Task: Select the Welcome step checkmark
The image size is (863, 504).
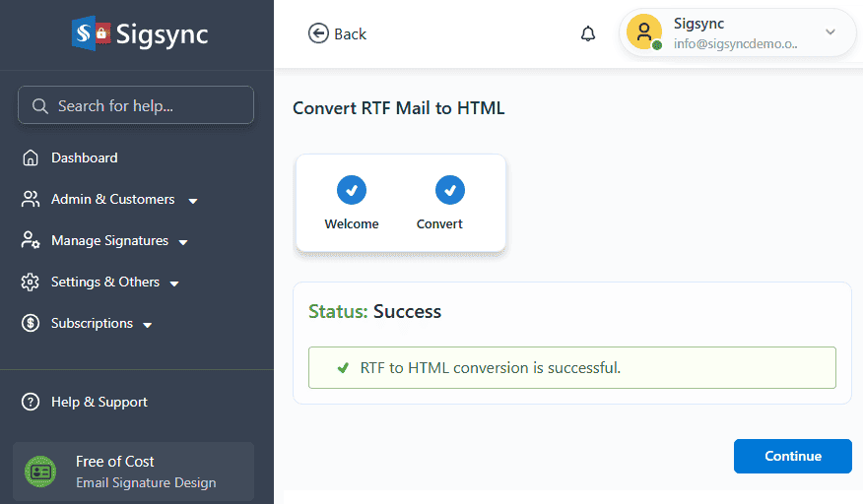Action: (352, 189)
